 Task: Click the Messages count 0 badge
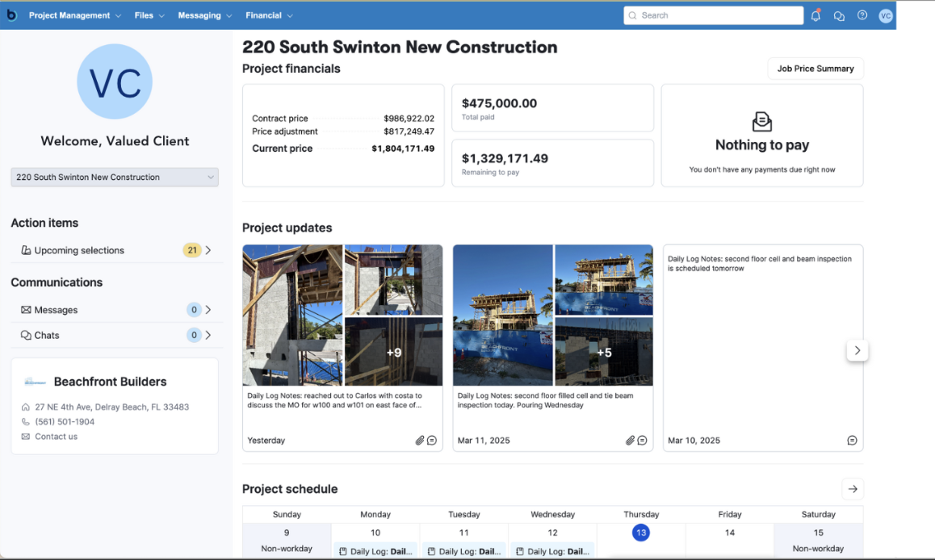tap(194, 310)
